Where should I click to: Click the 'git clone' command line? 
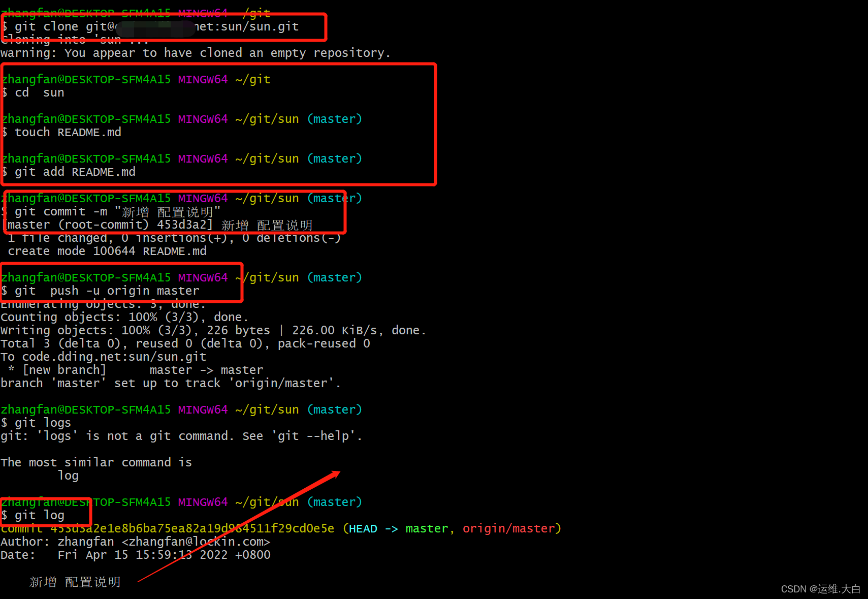(x=150, y=26)
